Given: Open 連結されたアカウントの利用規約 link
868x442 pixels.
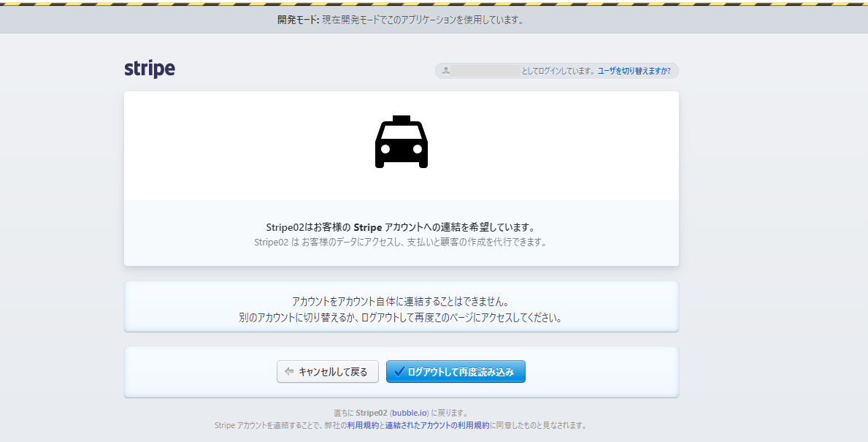Looking at the screenshot, I should coord(437,425).
